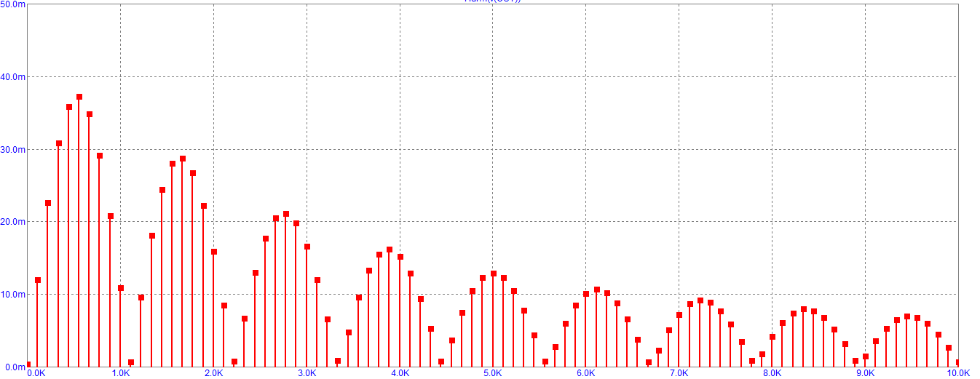Select the tallest harmonic marker near 37m
Image resolution: width=980 pixels, height=379 pixels.
click(79, 97)
